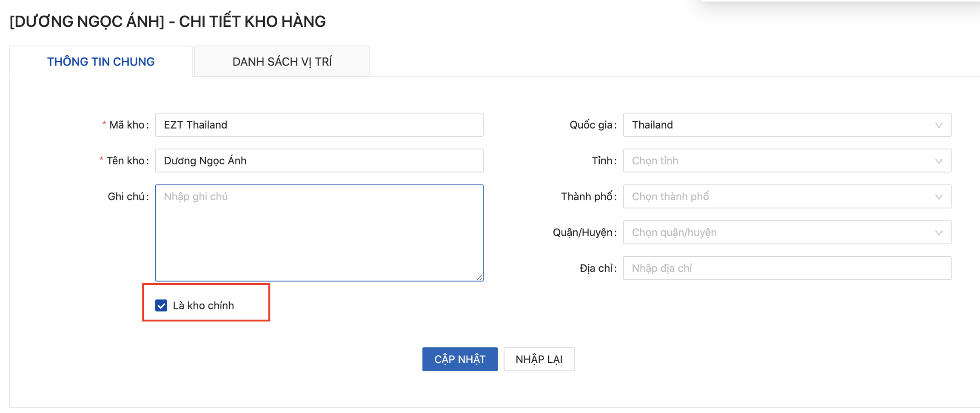This screenshot has width=980, height=413.
Task: Click the resize handle of Ghi chú textarea
Action: click(479, 277)
